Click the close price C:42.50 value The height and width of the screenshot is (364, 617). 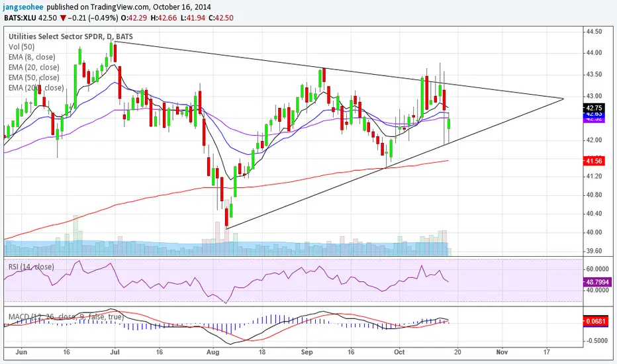[x=220, y=18]
